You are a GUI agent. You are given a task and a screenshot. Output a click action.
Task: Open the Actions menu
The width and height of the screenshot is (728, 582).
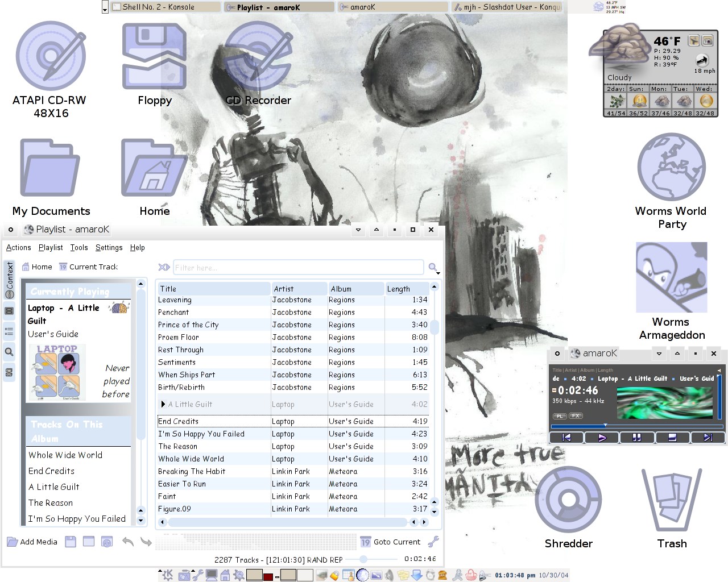[19, 248]
